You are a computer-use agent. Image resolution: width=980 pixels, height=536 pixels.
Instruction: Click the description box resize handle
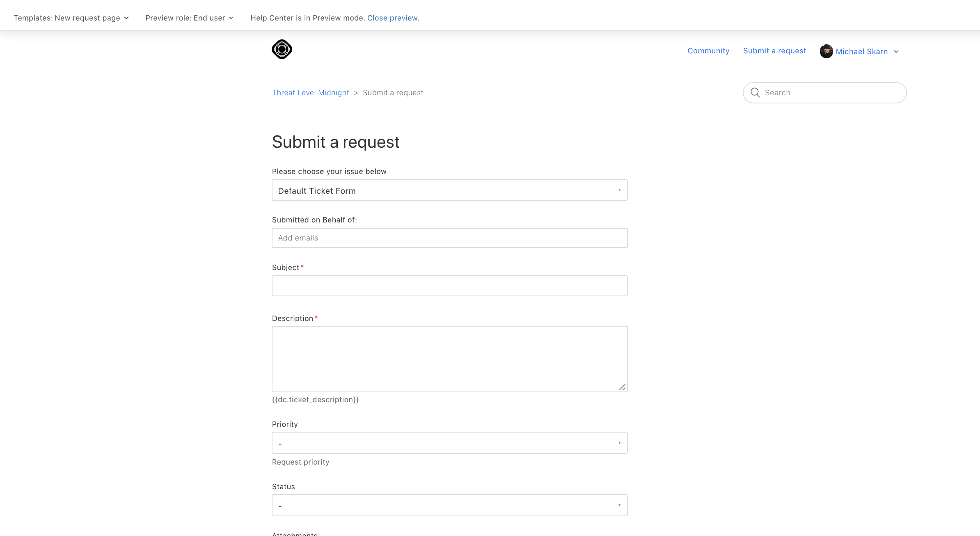pyautogui.click(x=623, y=387)
